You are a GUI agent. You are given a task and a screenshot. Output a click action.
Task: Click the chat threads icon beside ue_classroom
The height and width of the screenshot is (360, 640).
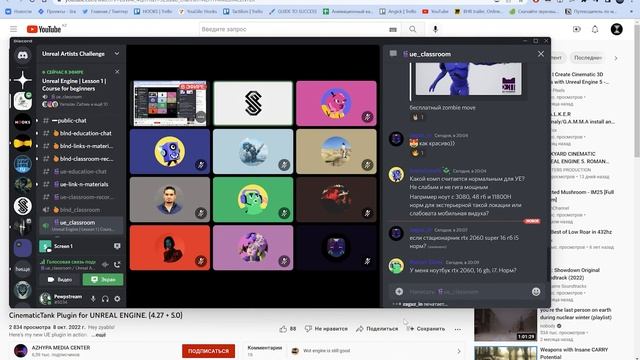[x=393, y=53]
